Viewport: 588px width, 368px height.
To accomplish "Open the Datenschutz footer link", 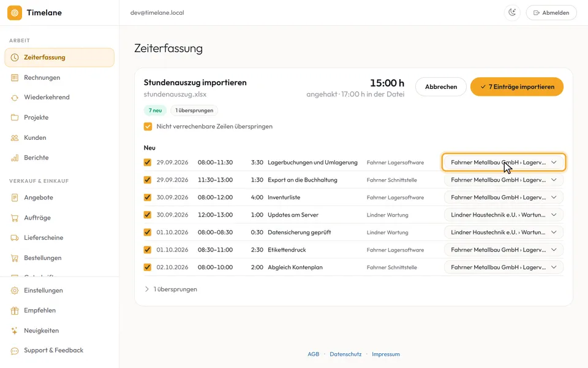I will pos(345,354).
